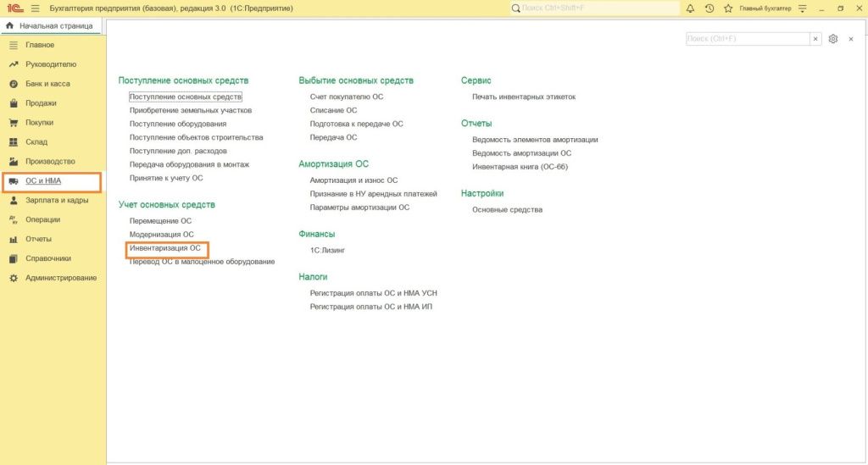Open Подготовка к передаче ОС
The height and width of the screenshot is (465, 868).
357,124
